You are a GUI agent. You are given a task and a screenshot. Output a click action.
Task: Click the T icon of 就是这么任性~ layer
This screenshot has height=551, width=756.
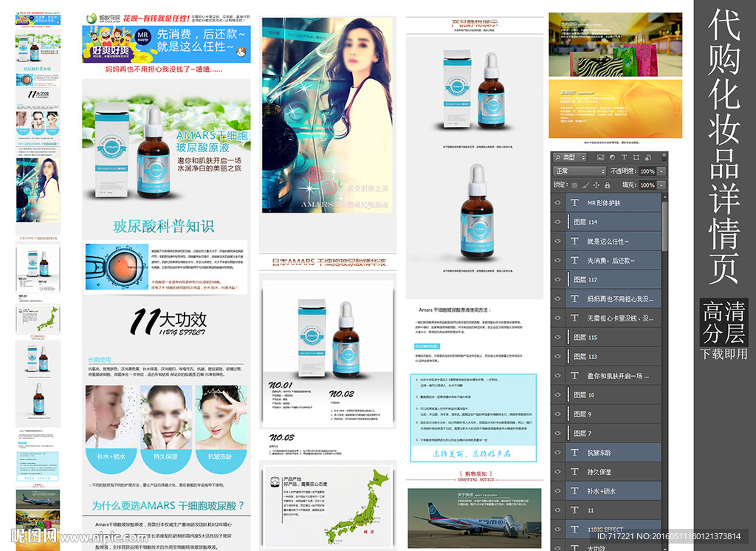[574, 241]
